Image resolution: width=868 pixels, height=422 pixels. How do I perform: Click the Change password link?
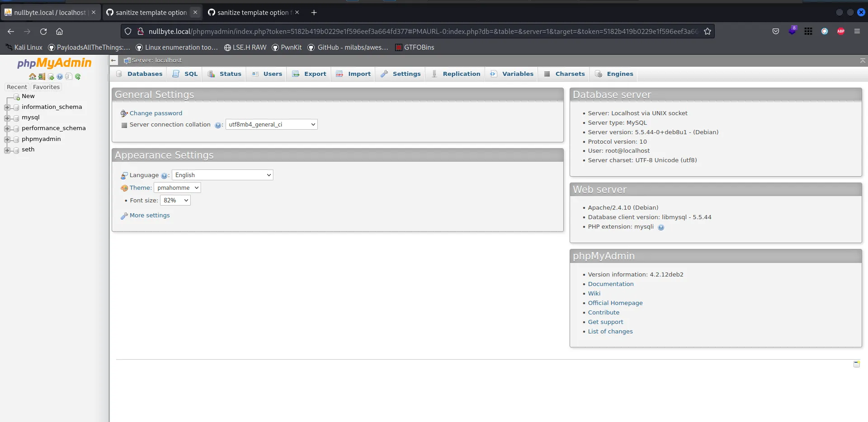(156, 113)
